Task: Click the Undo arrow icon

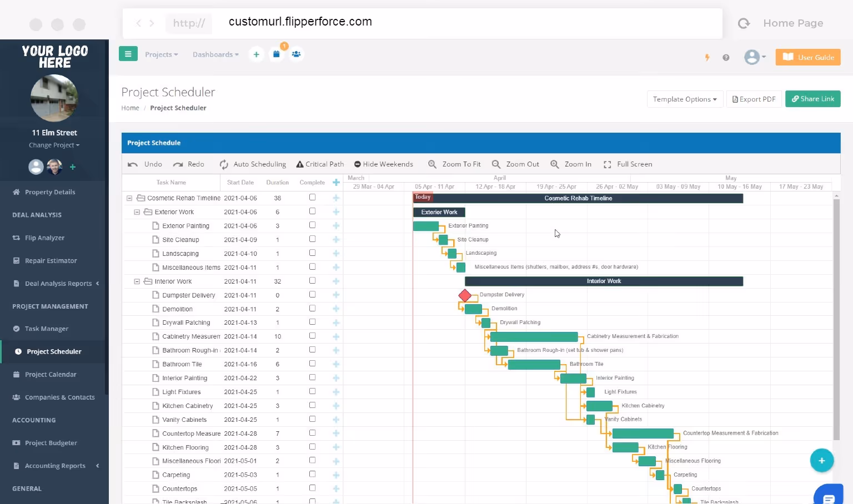Action: tap(133, 164)
